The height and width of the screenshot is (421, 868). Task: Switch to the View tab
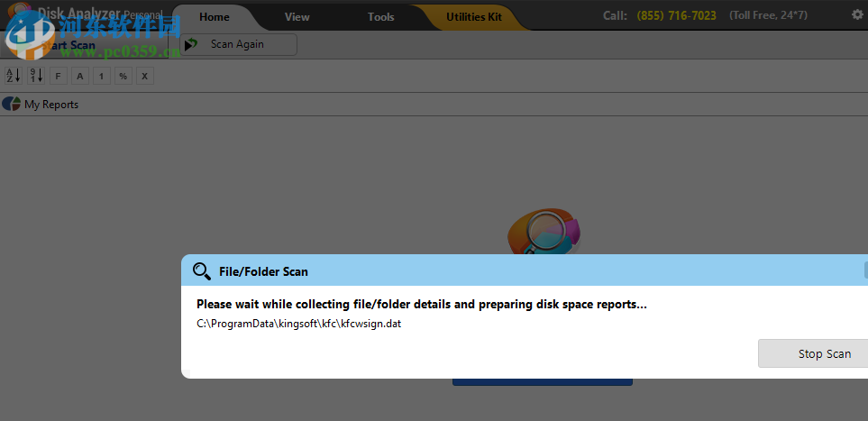[x=297, y=17]
